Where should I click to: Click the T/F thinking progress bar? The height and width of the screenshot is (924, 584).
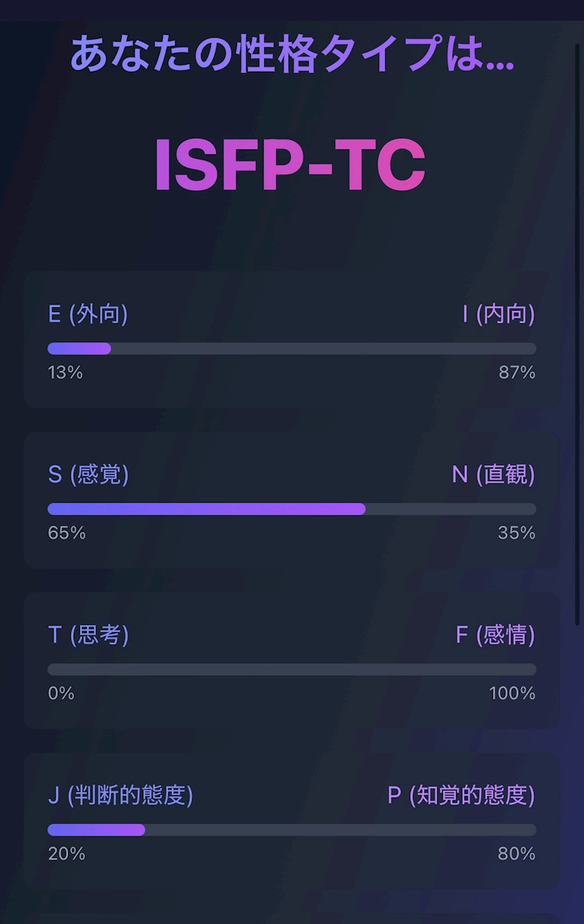pos(292,670)
